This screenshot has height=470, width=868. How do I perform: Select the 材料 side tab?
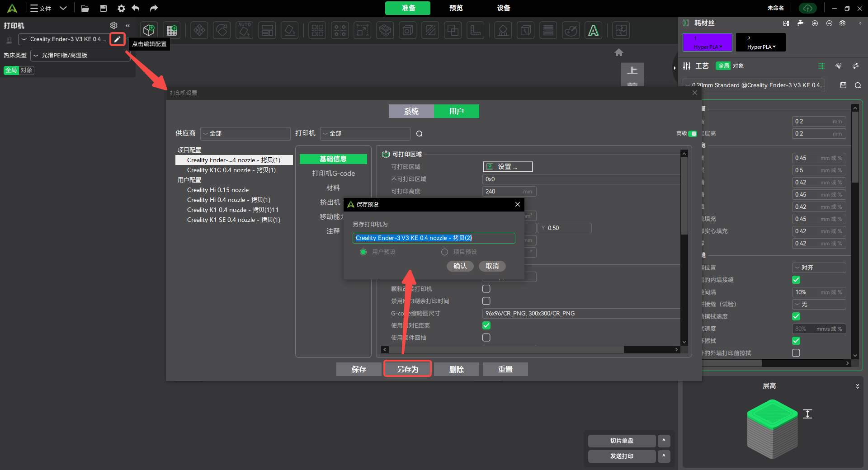[333, 188]
